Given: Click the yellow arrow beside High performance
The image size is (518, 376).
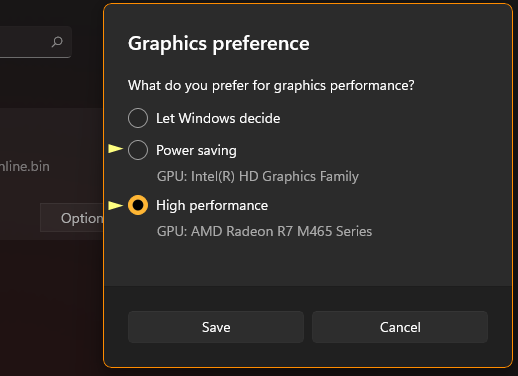Looking at the screenshot, I should [116, 205].
